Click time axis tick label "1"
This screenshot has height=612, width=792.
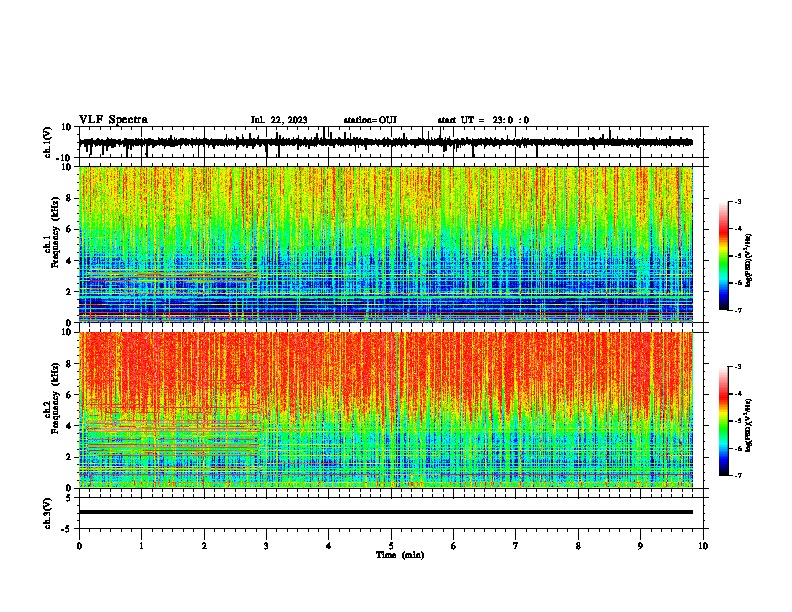click(x=141, y=546)
